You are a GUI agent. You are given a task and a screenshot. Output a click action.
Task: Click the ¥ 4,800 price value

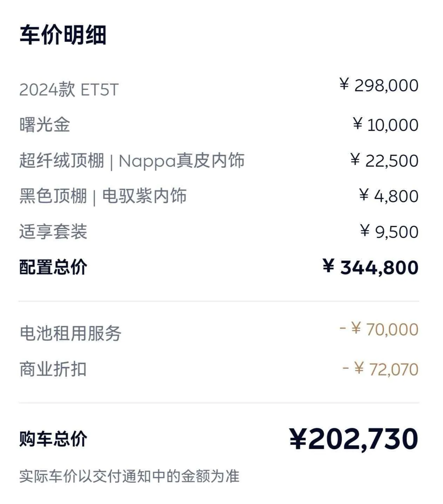point(389,196)
